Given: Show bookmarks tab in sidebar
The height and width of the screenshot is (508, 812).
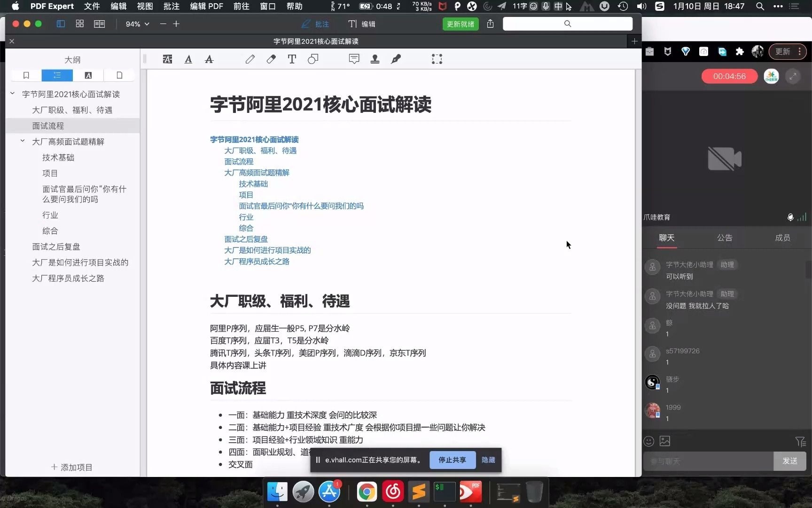Looking at the screenshot, I should (x=26, y=75).
